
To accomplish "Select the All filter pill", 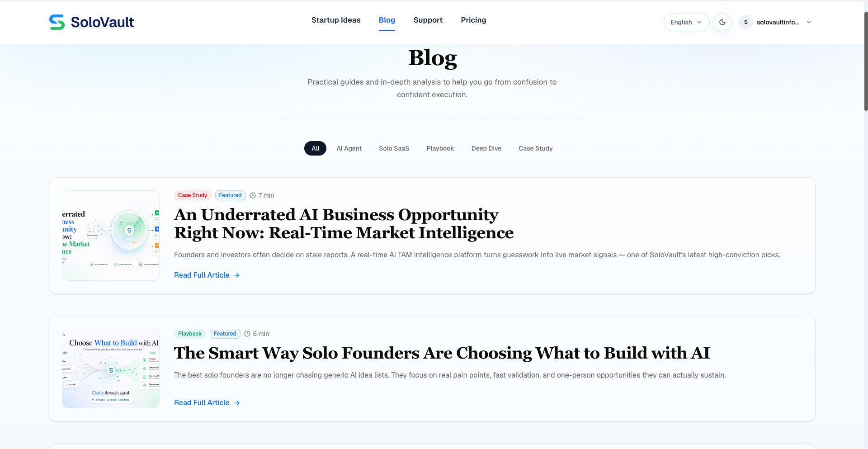I will (315, 148).
